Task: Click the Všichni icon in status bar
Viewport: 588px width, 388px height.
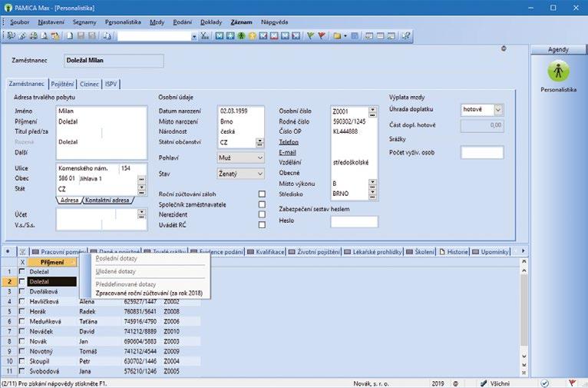Action: coord(484,383)
